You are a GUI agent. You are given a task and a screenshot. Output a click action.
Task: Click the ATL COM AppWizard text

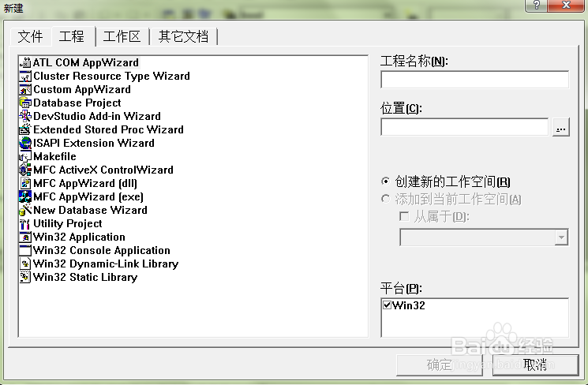86,62
